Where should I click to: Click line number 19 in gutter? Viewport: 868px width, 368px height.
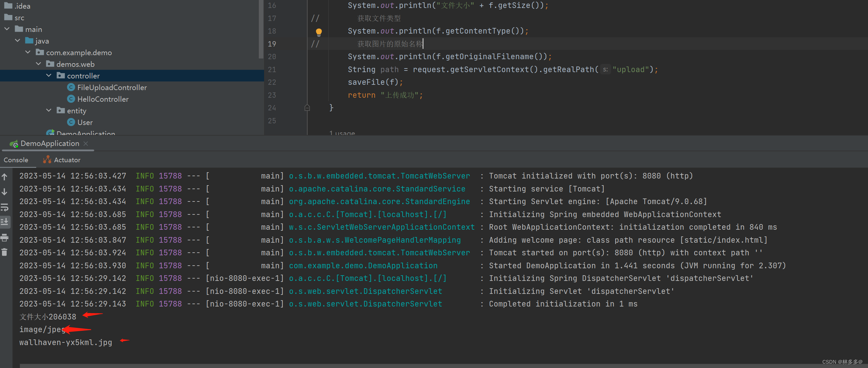click(272, 44)
